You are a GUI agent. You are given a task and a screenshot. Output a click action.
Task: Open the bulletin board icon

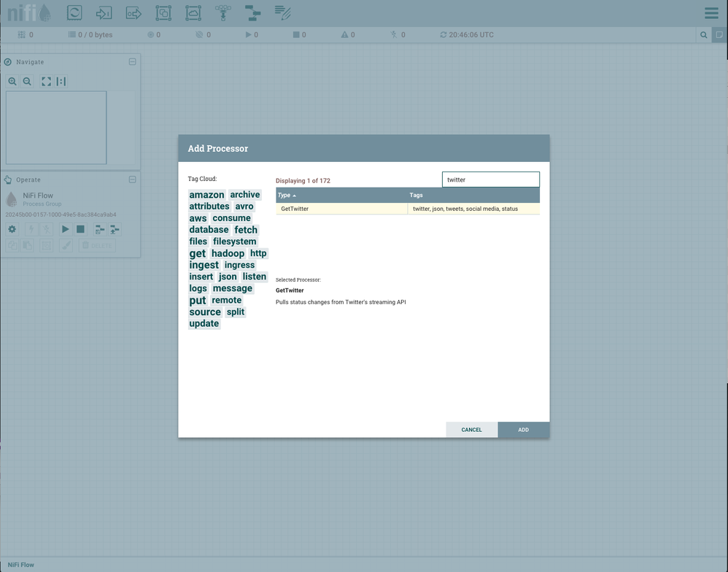(x=720, y=35)
